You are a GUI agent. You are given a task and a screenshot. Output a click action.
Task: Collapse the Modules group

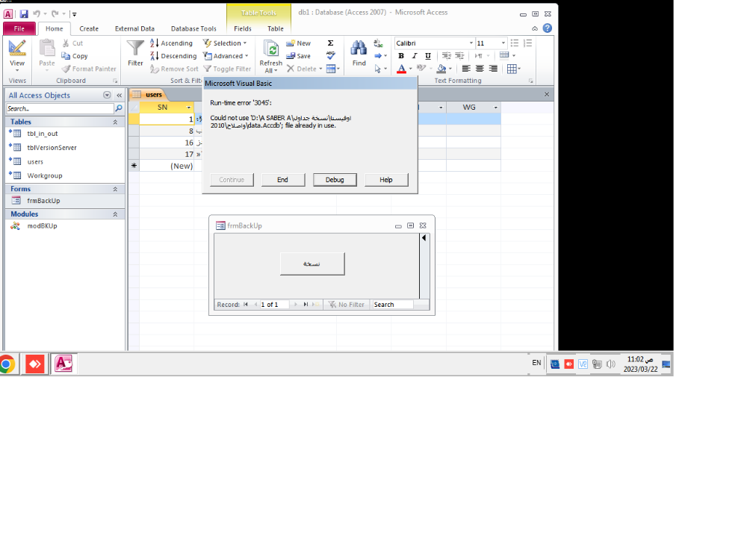[x=115, y=214]
